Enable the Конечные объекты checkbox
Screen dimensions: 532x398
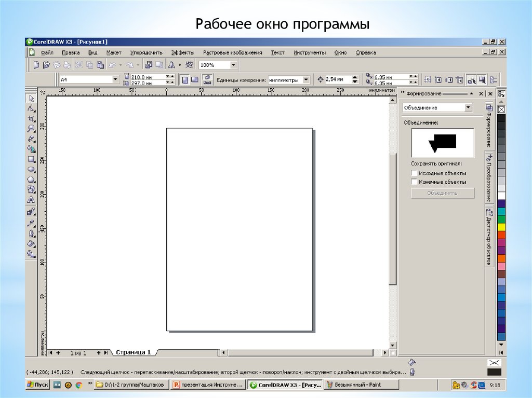pos(414,182)
